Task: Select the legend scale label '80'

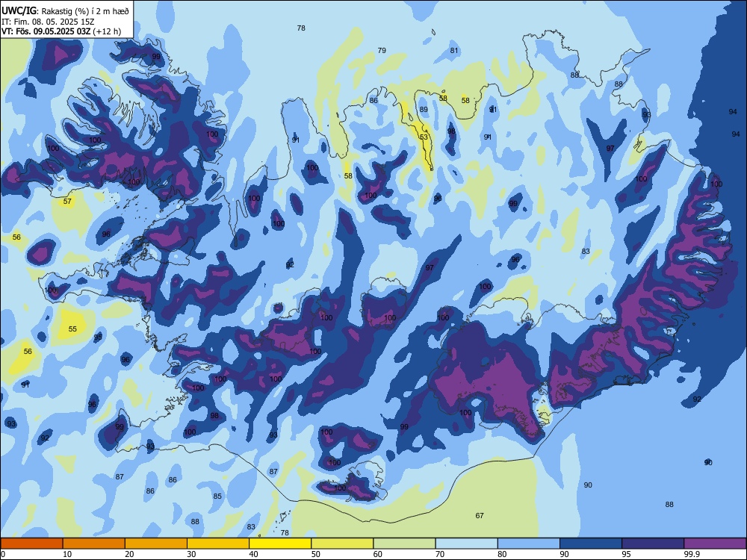Action: click(x=503, y=554)
